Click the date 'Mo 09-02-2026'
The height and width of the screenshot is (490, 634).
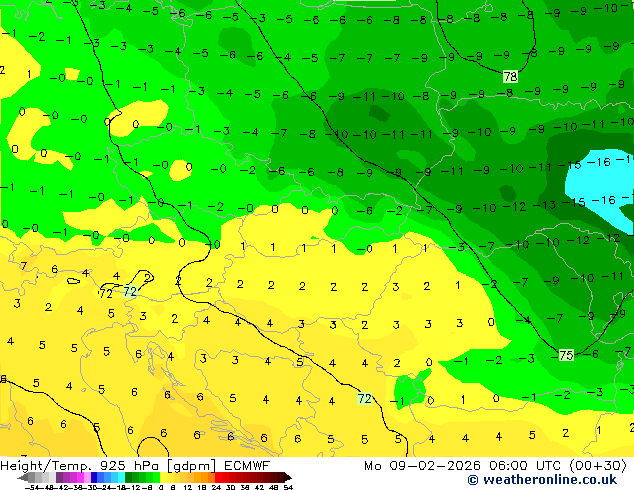click(422, 466)
